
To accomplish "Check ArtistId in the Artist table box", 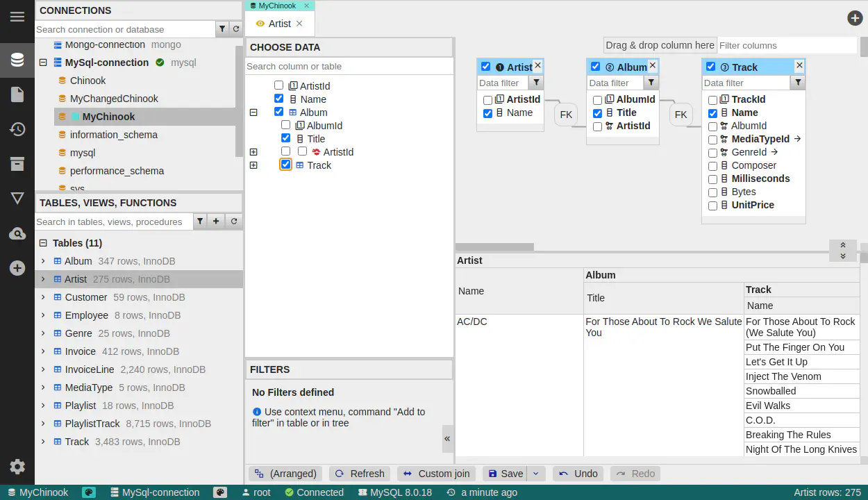I will point(487,100).
